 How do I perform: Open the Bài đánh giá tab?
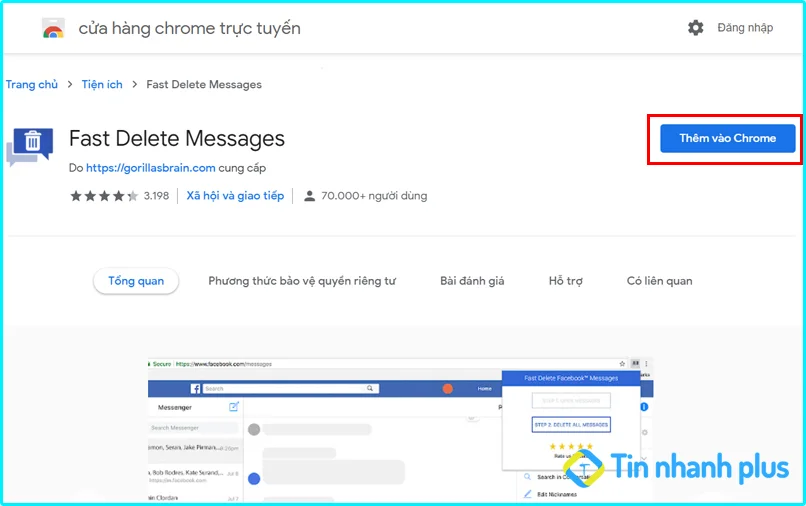tap(472, 281)
